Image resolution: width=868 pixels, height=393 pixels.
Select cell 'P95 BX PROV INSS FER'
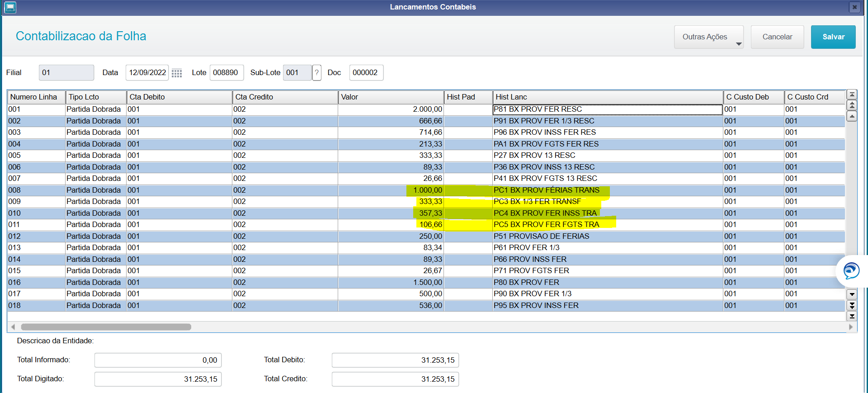click(608, 306)
